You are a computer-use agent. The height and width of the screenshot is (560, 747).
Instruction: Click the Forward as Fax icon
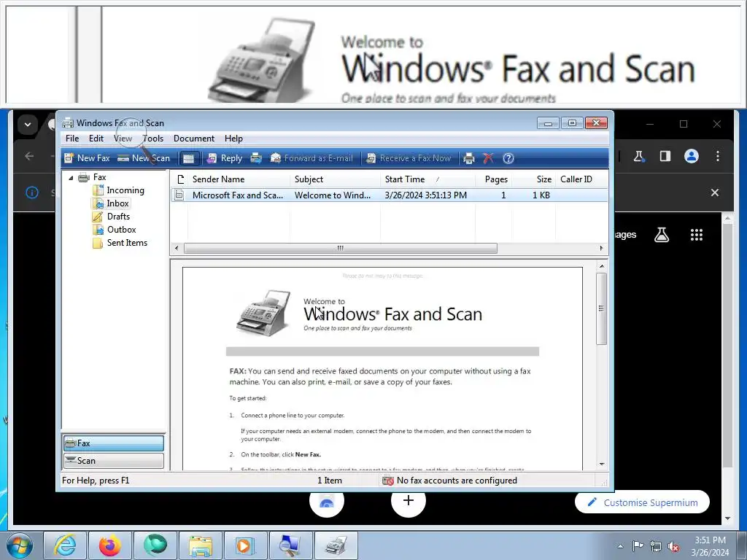click(256, 158)
